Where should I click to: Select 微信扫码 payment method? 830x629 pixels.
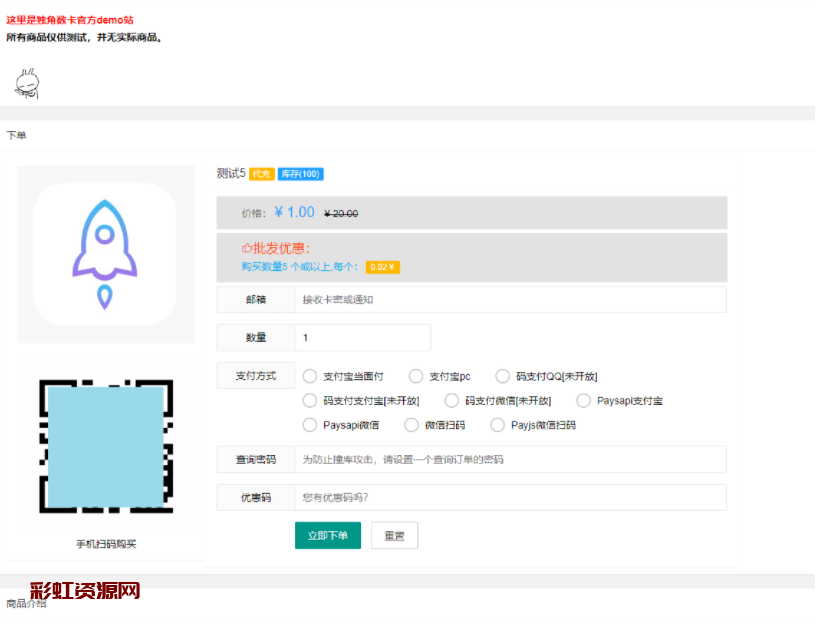(x=411, y=425)
